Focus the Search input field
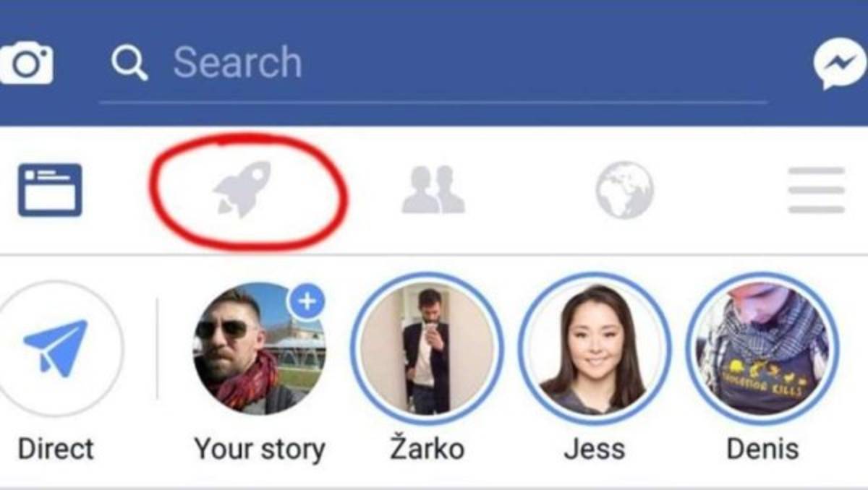Image resolution: width=868 pixels, height=490 pixels. [433, 64]
